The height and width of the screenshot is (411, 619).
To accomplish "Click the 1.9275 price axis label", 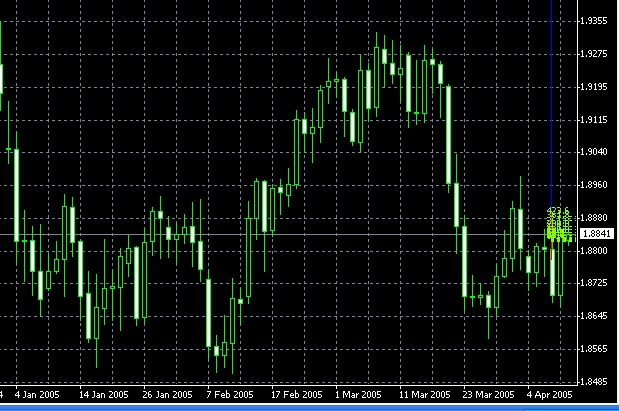I will coord(594,54).
